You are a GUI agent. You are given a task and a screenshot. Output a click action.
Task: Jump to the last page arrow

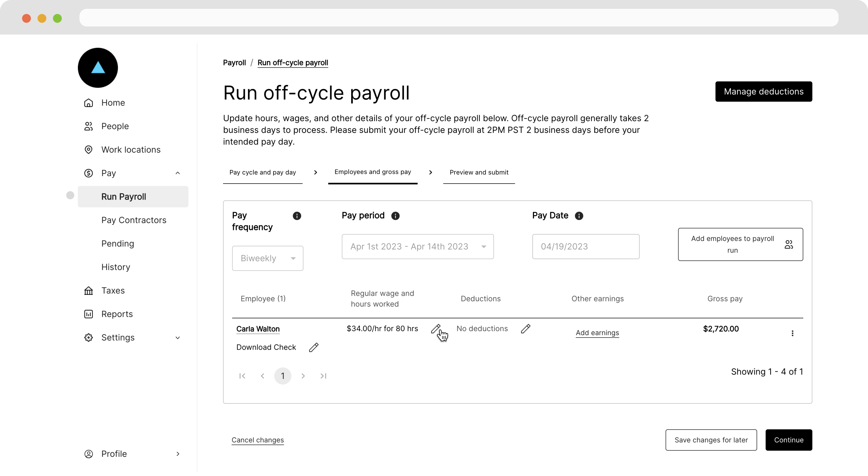pyautogui.click(x=323, y=376)
